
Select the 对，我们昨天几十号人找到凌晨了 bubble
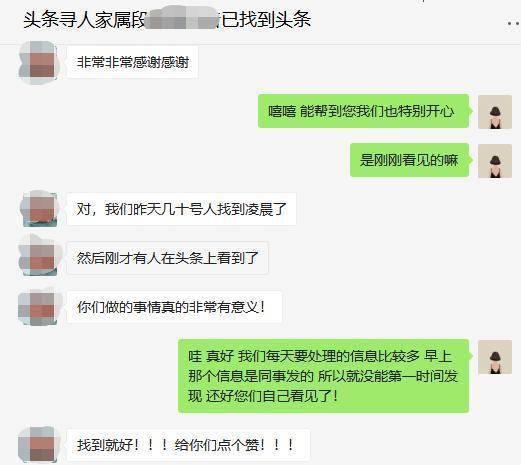181,209
